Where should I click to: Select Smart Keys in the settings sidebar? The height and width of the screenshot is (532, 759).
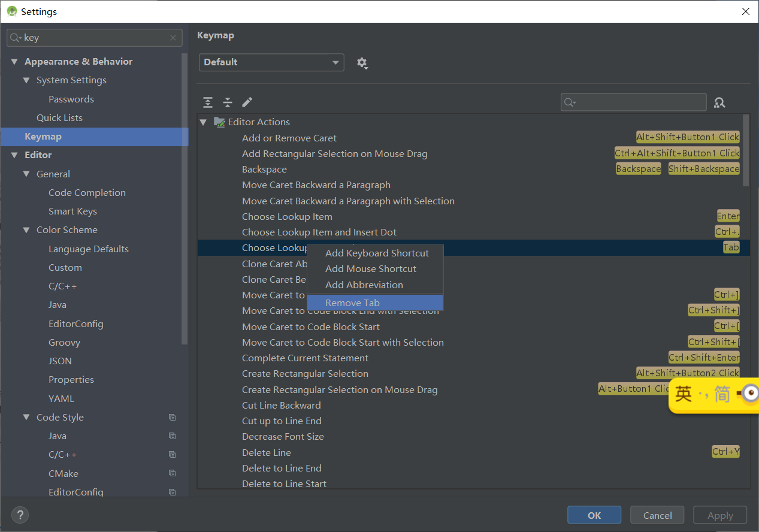coord(72,211)
